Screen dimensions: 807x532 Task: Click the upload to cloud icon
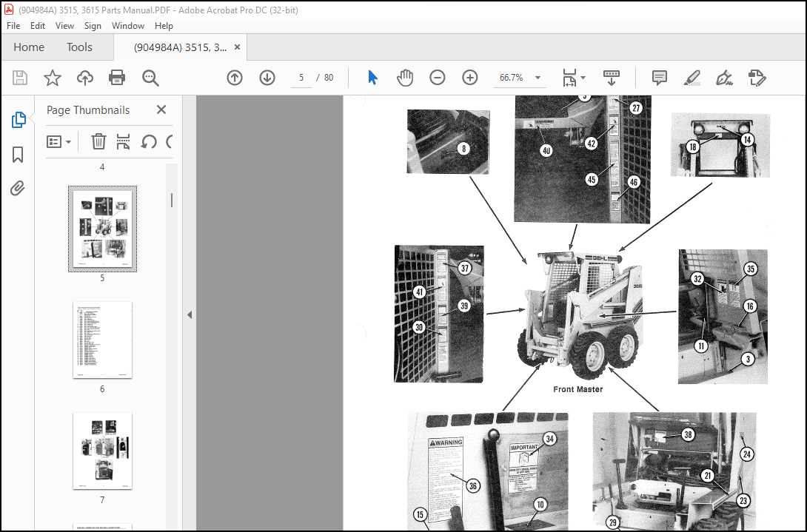click(85, 78)
